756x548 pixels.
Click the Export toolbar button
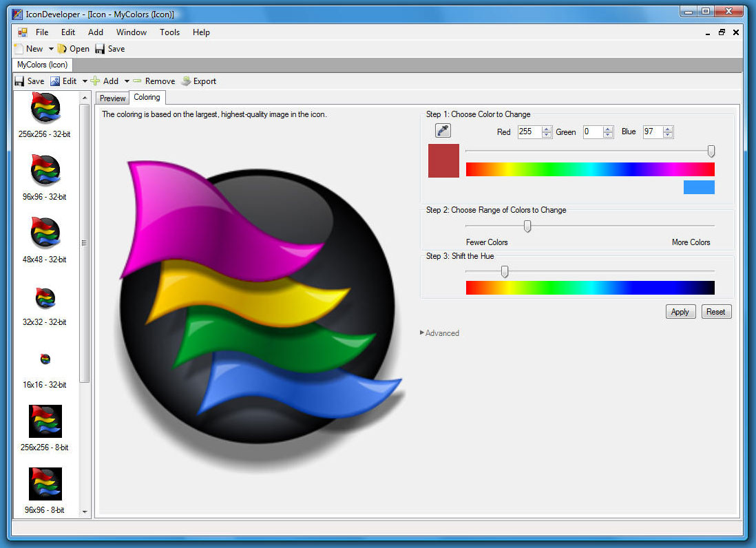tap(199, 81)
